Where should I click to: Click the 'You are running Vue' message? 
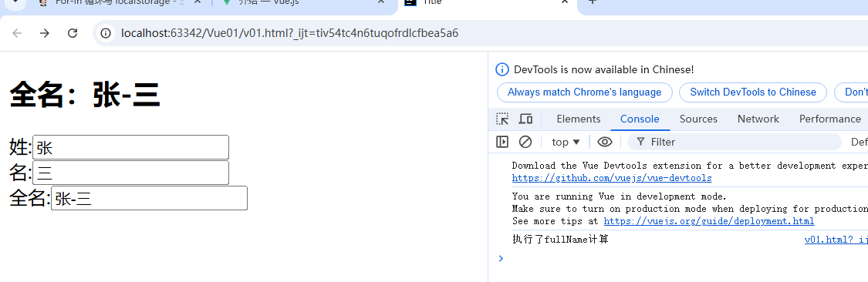[x=619, y=196]
